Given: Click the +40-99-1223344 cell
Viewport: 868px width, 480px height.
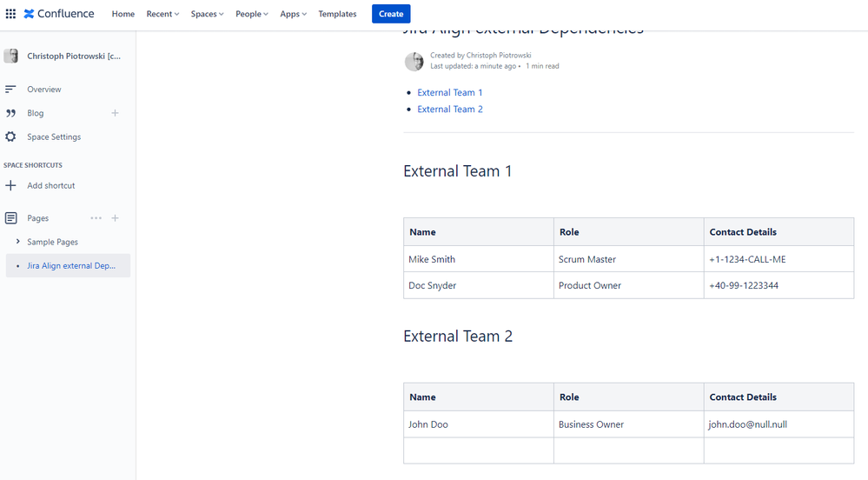Looking at the screenshot, I should [779, 285].
